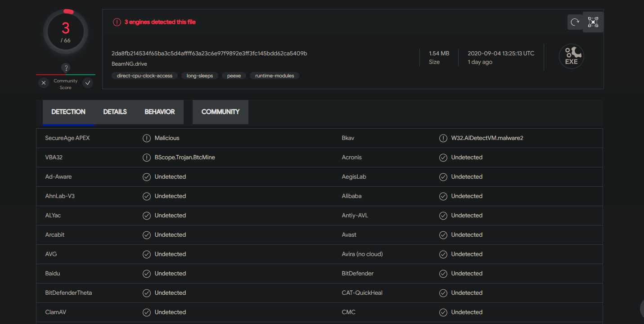The height and width of the screenshot is (324, 644).
Task: Click the checkmark icon in AegisLab row
Action: [x=443, y=177]
